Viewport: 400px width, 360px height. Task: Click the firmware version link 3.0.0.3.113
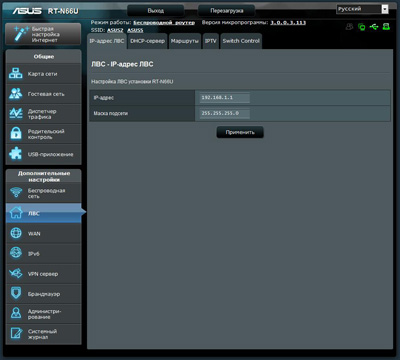[x=288, y=22]
